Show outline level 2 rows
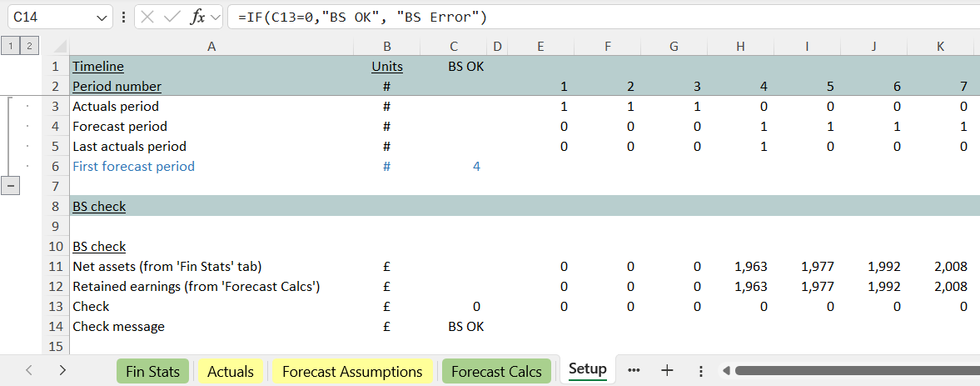Screen dimensions: 980x386 29,47
